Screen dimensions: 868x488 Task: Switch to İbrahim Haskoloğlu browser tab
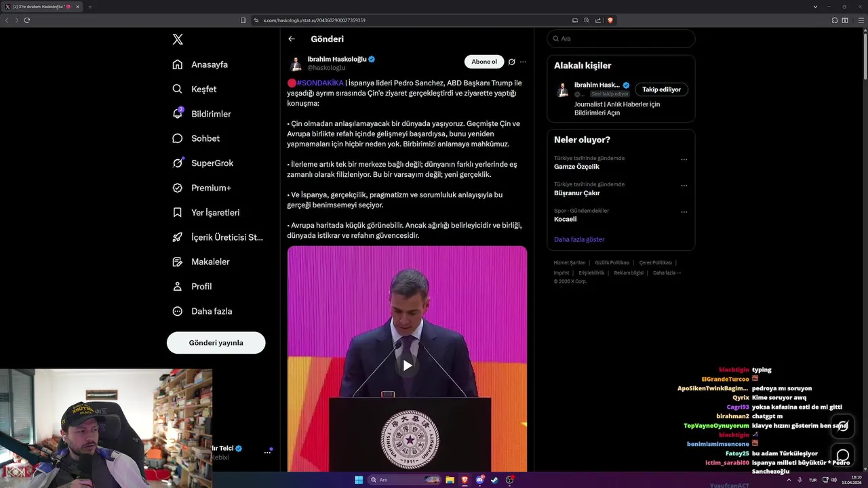tap(42, 7)
